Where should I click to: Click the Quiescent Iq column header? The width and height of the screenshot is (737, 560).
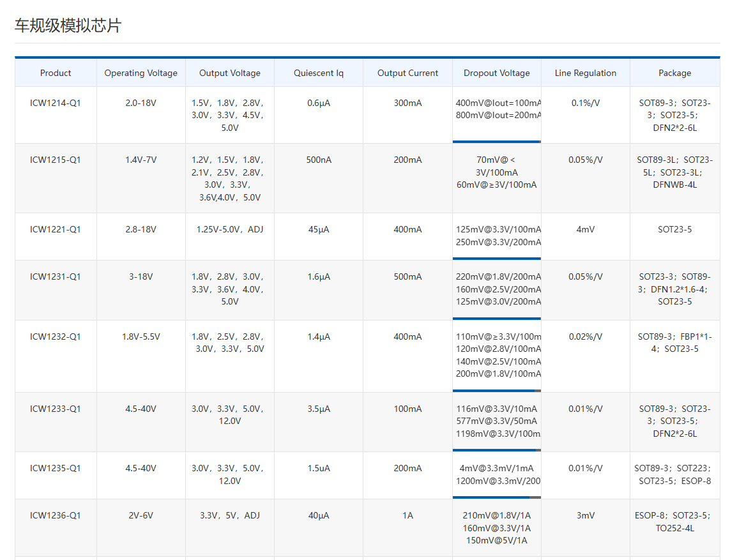click(x=318, y=73)
